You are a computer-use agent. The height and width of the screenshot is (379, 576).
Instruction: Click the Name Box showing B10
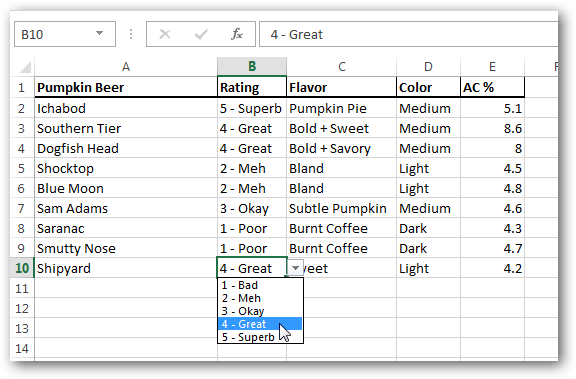(65, 34)
